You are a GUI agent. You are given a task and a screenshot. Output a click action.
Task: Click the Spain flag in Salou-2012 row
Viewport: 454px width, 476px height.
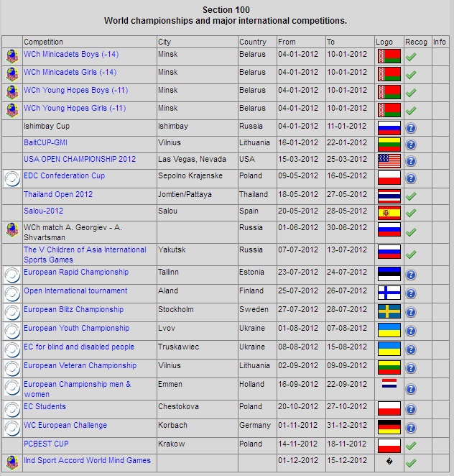pos(389,212)
